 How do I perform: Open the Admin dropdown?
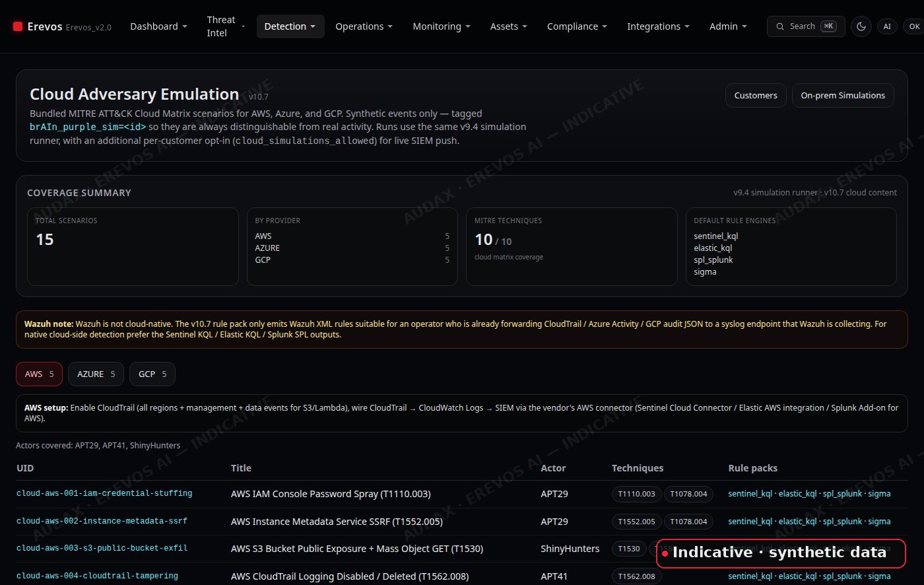(728, 26)
